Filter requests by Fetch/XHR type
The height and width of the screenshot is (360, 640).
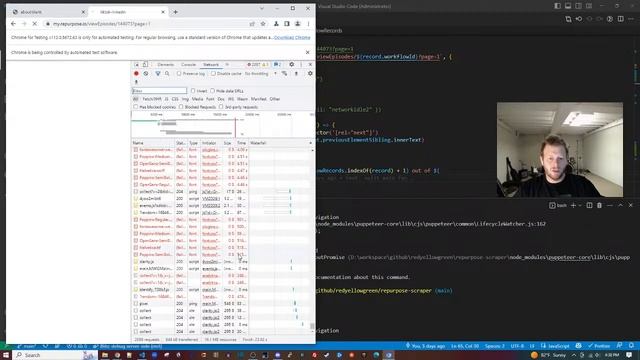pos(152,99)
